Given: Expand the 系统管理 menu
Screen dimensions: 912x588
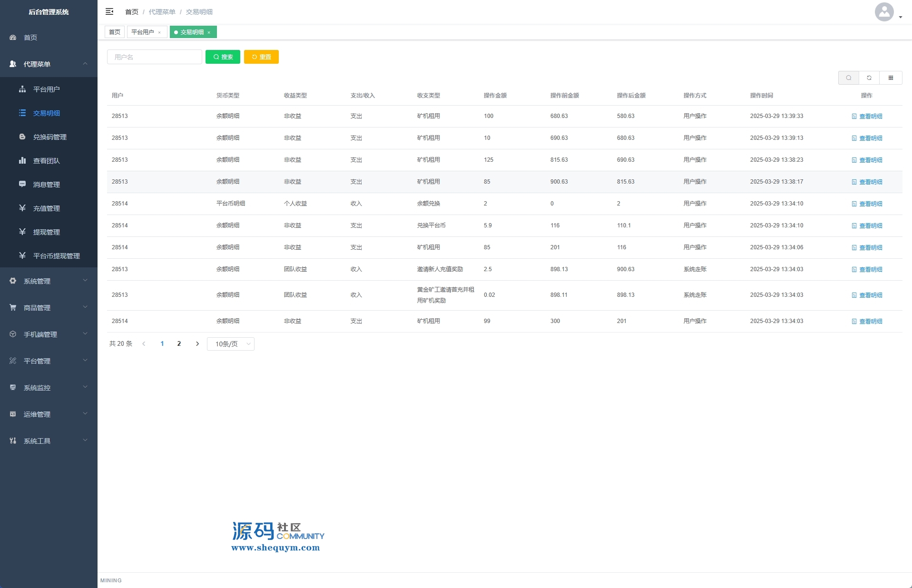Looking at the screenshot, I should click(49, 281).
